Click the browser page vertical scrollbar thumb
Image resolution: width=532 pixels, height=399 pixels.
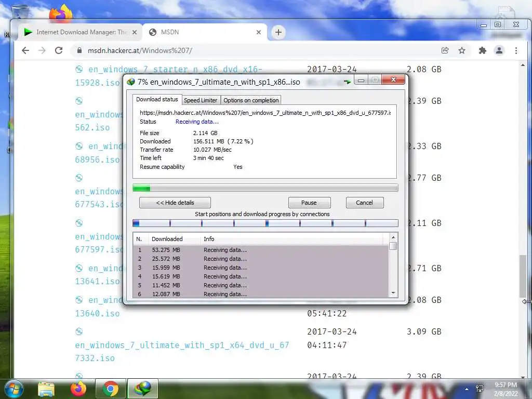[523, 275]
